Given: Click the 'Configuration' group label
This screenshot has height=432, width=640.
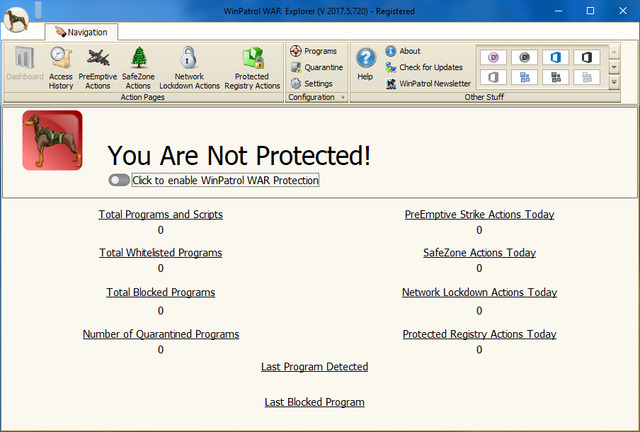Looking at the screenshot, I should 311,97.
